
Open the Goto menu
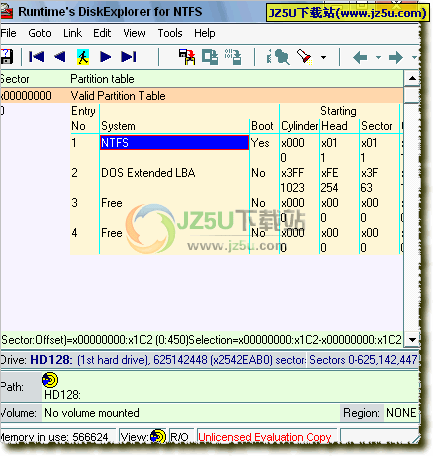pyautogui.click(x=40, y=33)
